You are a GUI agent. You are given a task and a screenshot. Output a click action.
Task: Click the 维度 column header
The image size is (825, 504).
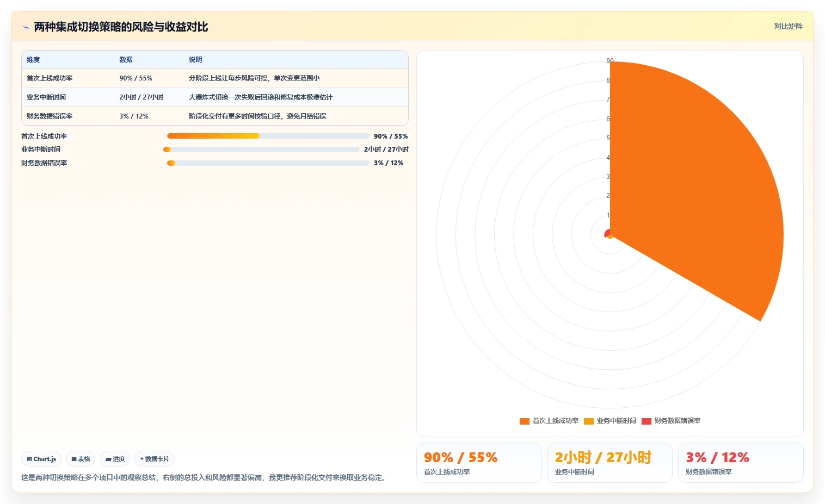point(33,60)
